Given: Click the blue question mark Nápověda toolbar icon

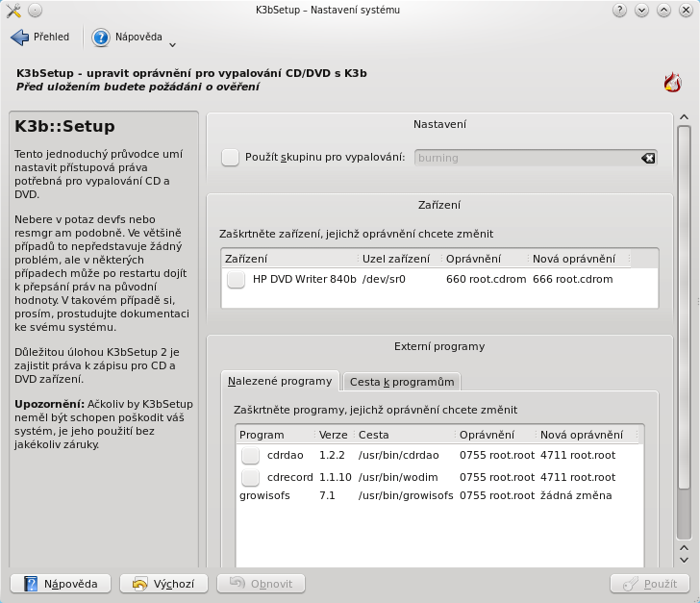Looking at the screenshot, I should 101,38.
